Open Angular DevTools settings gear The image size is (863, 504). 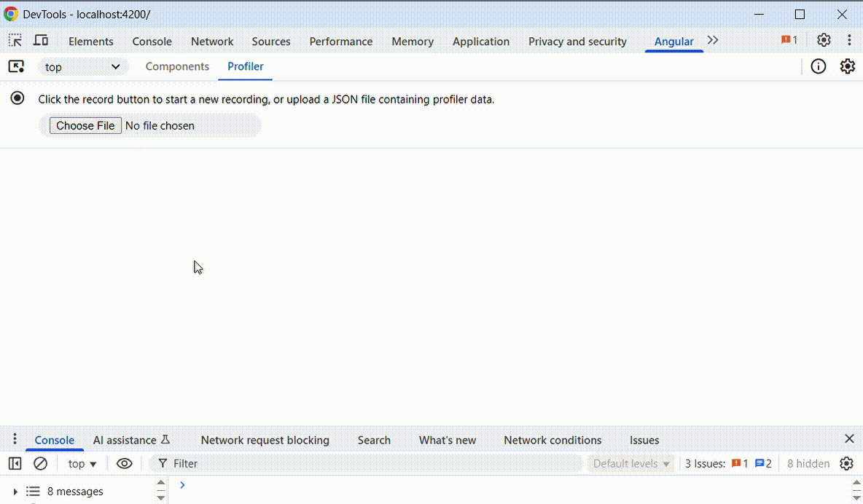tap(847, 67)
